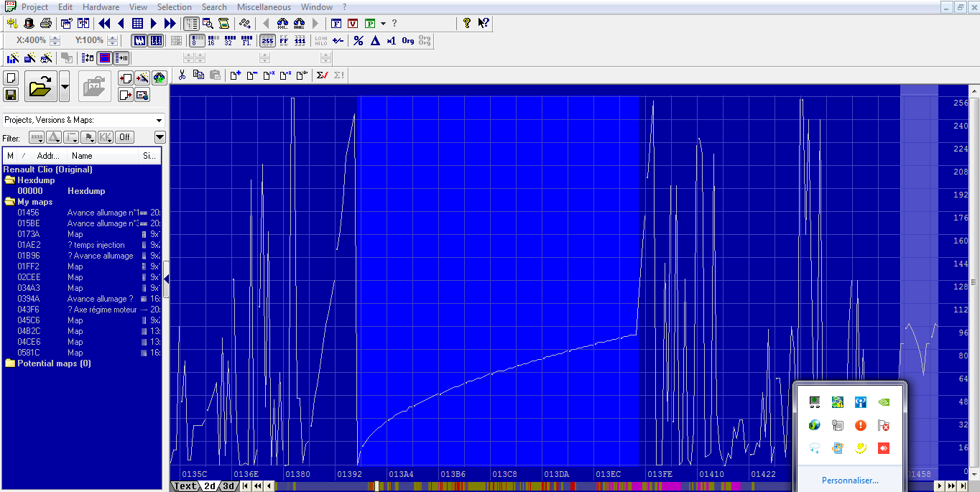Click the large Open project folder icon

pyautogui.click(x=41, y=87)
